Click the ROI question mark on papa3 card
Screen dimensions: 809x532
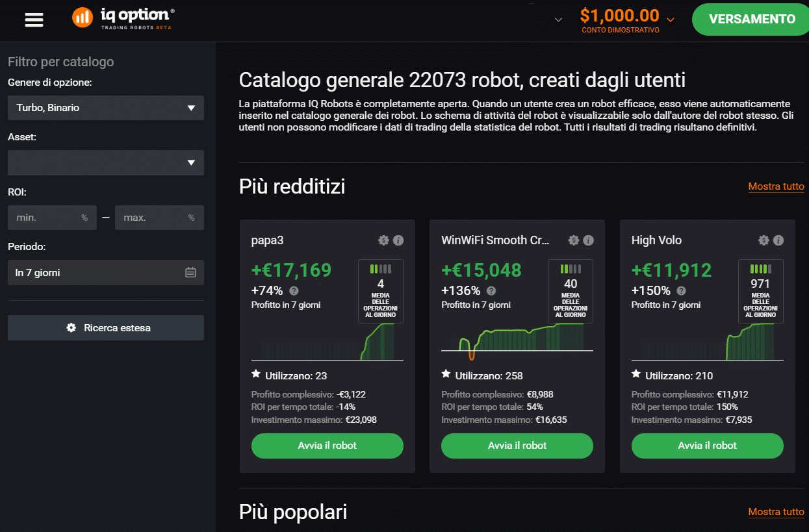tap(294, 291)
